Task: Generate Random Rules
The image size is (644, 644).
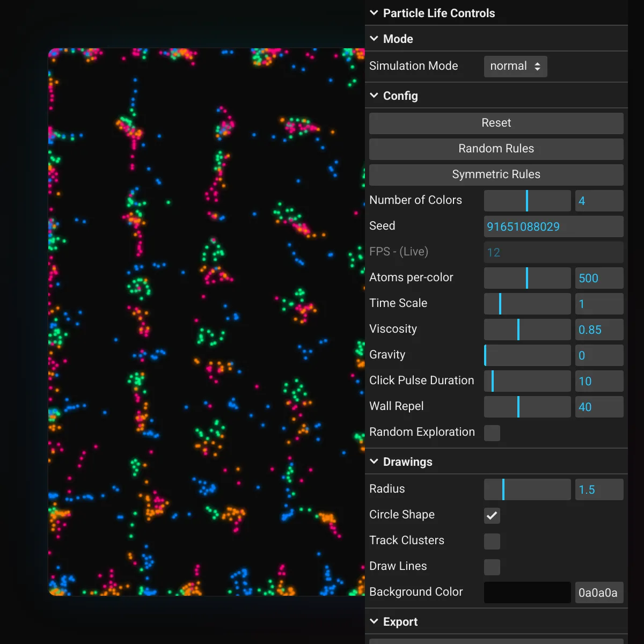Action: pos(496,149)
